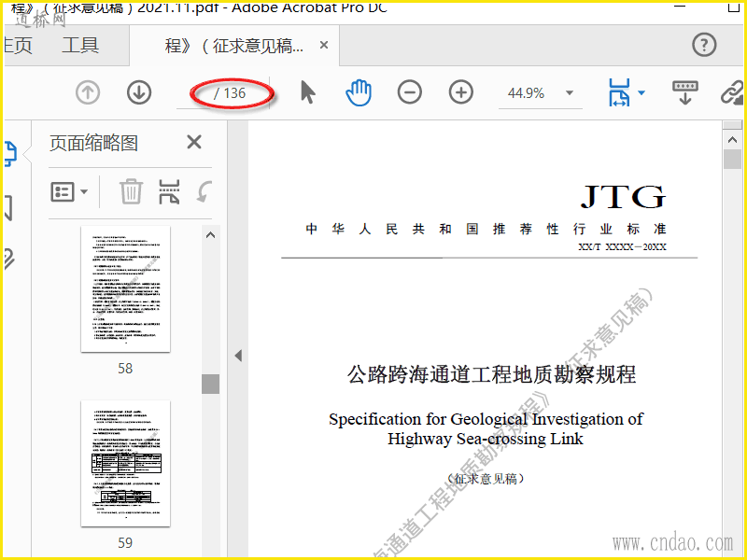Click the scrolling mode download icon
Viewport: 747px width, 560px height.
(x=685, y=92)
